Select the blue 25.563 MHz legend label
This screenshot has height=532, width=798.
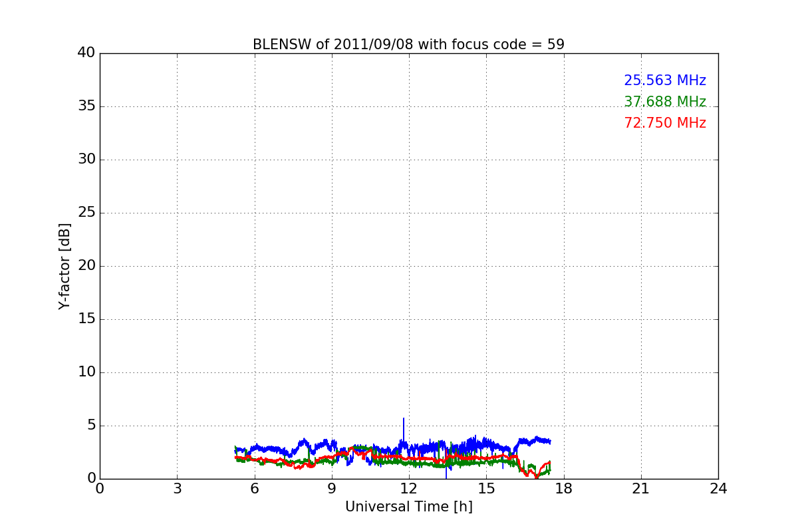coord(665,80)
